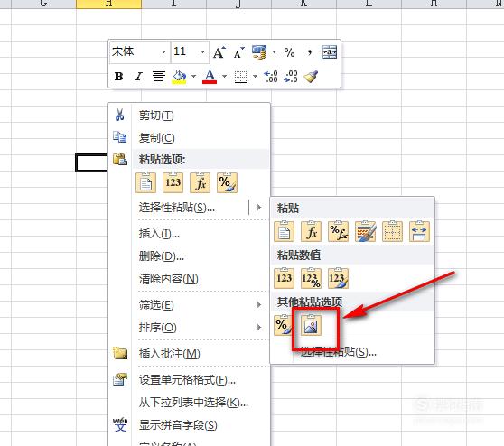The image size is (504, 446).
Task: Click Values 123 icon under 粘贴选项
Action: (x=173, y=183)
